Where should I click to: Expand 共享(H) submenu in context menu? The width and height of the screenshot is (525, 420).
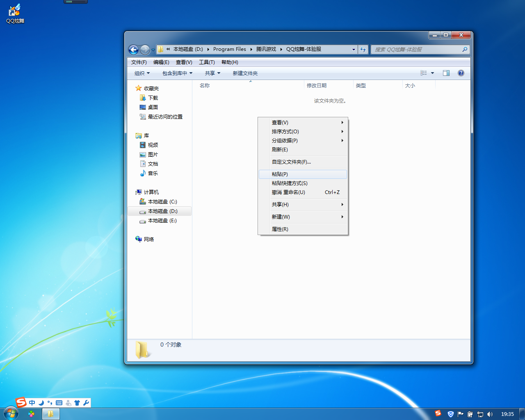pyautogui.click(x=303, y=205)
